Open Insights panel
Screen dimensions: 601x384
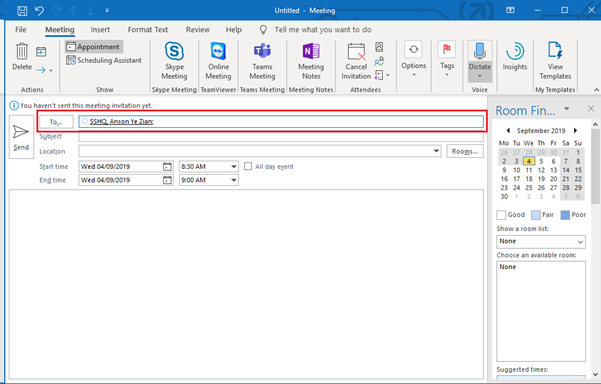point(515,56)
